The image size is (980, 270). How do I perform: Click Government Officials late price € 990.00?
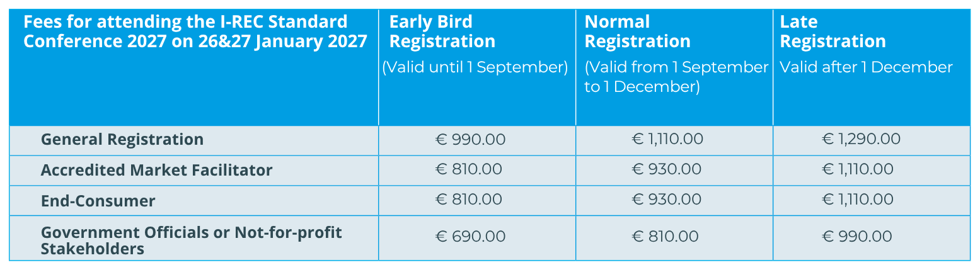click(857, 237)
